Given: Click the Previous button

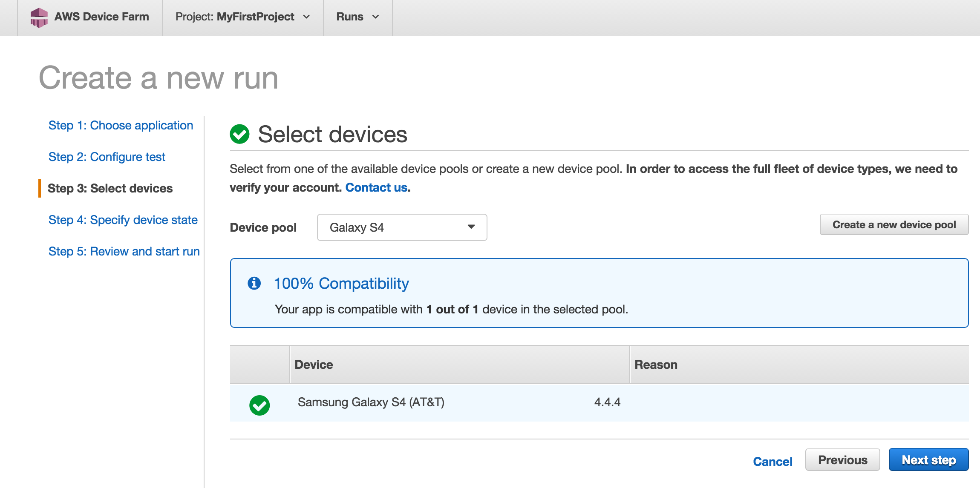Looking at the screenshot, I should [x=842, y=460].
